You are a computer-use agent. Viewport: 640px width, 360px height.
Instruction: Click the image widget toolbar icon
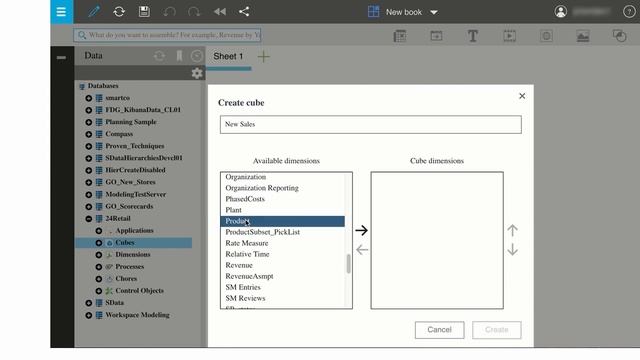point(583,36)
